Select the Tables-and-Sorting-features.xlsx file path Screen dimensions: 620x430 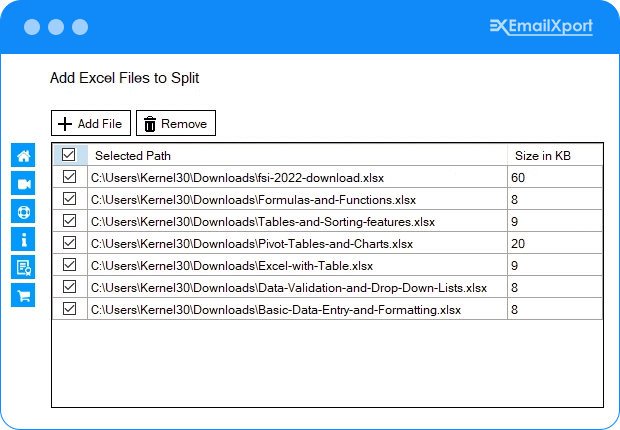[x=263, y=222]
